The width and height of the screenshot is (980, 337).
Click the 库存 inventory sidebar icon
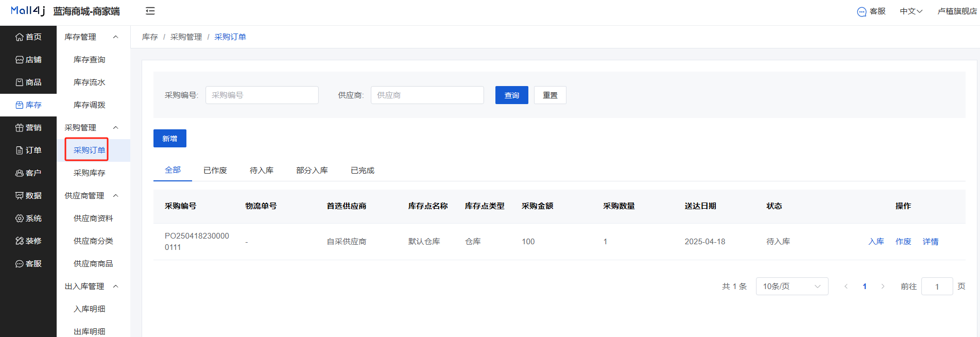click(x=20, y=105)
